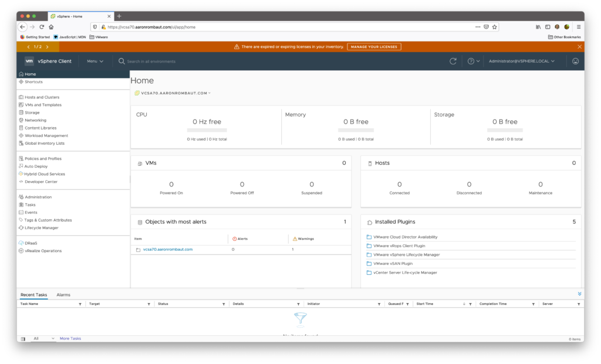Viewport: 601px width, 364px height.
Task: Collapse the Recent Tasks bottom panel
Action: point(579,294)
